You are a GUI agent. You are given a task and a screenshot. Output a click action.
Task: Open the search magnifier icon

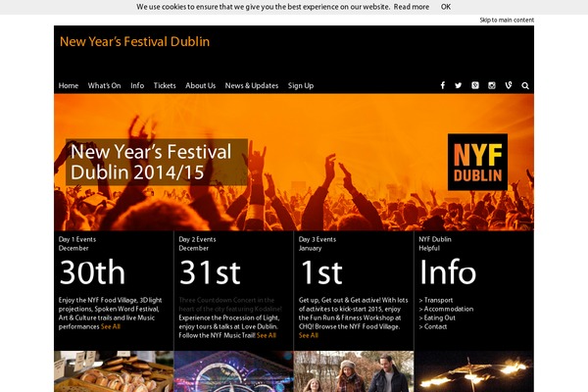(525, 85)
